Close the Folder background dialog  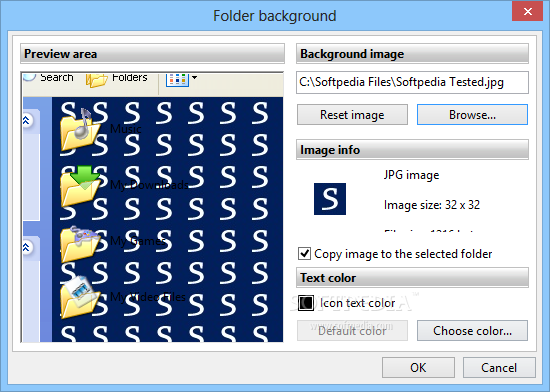pyautogui.click(x=527, y=11)
